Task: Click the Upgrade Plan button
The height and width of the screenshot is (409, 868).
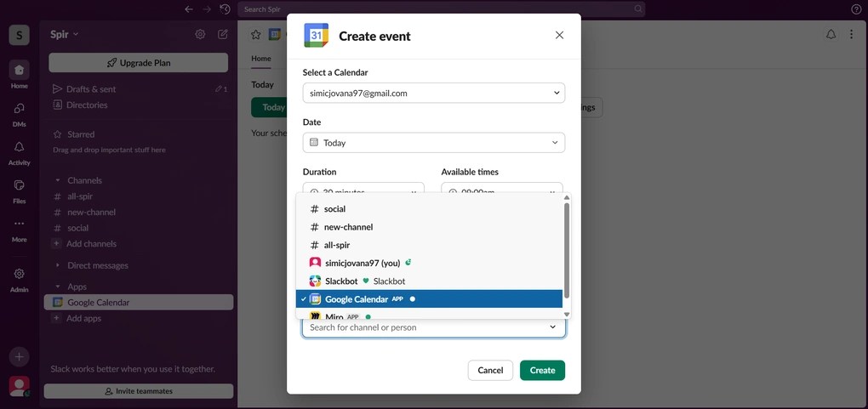Action: (x=139, y=63)
